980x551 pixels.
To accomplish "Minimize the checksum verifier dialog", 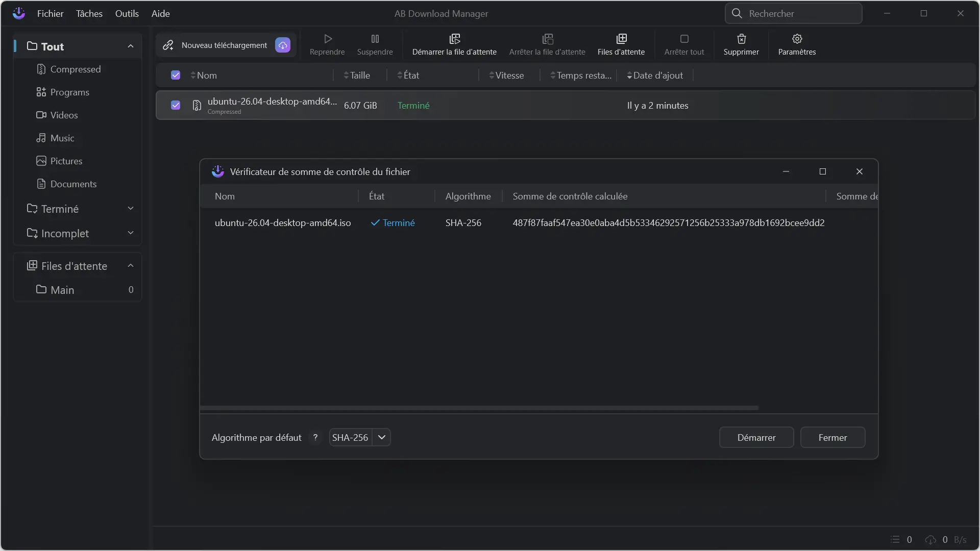I will pos(786,171).
